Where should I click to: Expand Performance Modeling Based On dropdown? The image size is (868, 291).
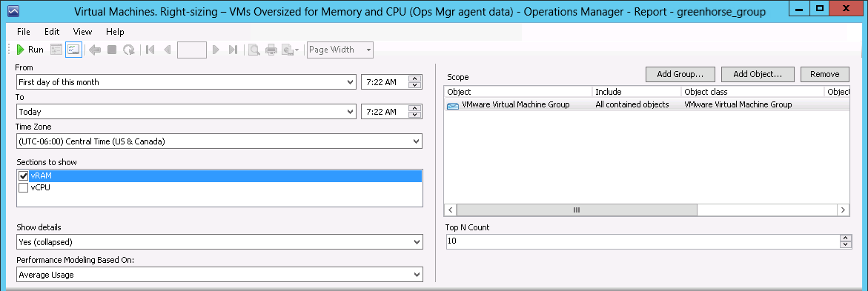[x=219, y=275]
